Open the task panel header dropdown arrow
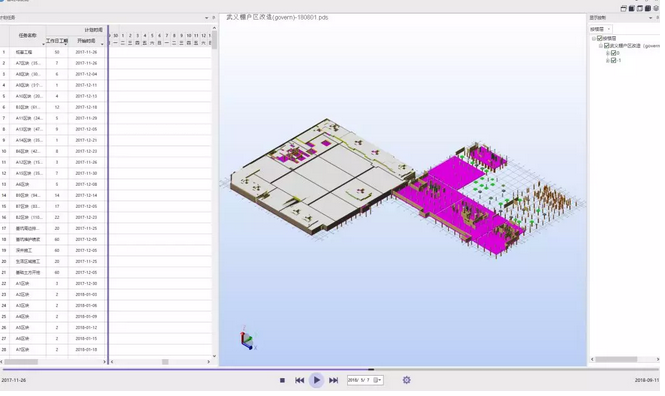The width and height of the screenshot is (665, 396). tap(207, 18)
